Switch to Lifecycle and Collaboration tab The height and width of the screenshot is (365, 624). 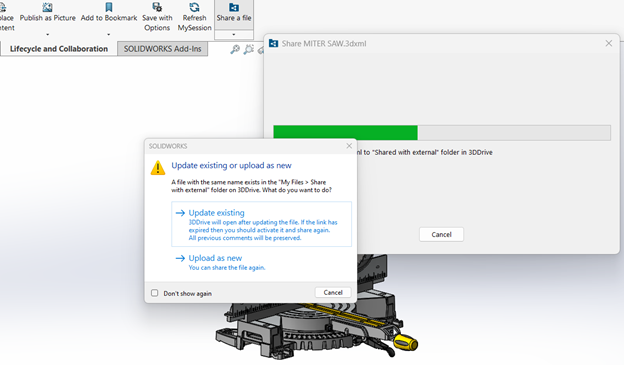(58, 49)
